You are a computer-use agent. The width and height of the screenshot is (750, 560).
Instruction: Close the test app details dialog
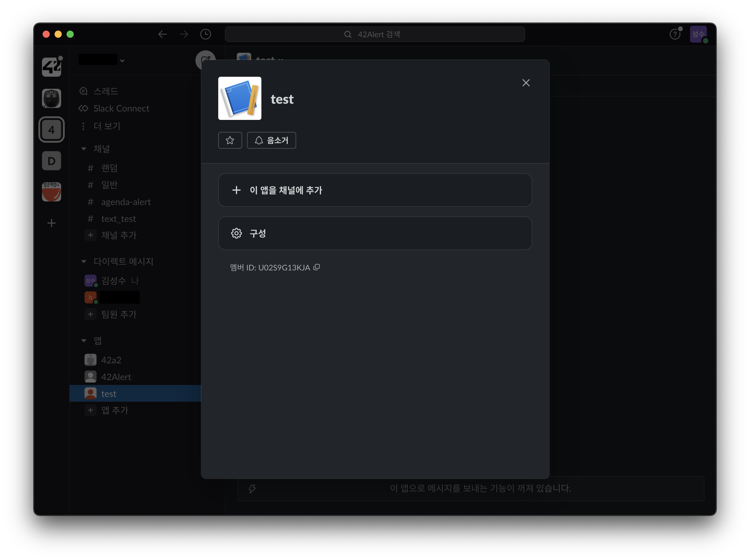[x=526, y=83]
